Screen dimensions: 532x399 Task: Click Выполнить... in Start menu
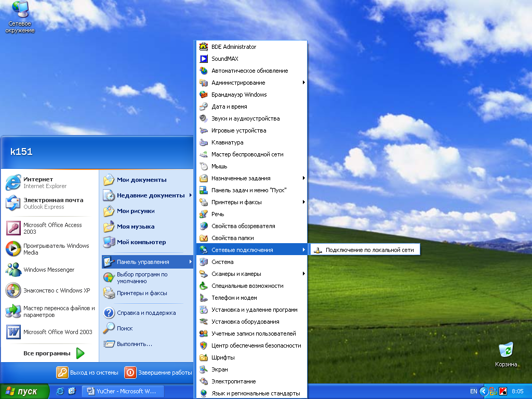click(147, 344)
